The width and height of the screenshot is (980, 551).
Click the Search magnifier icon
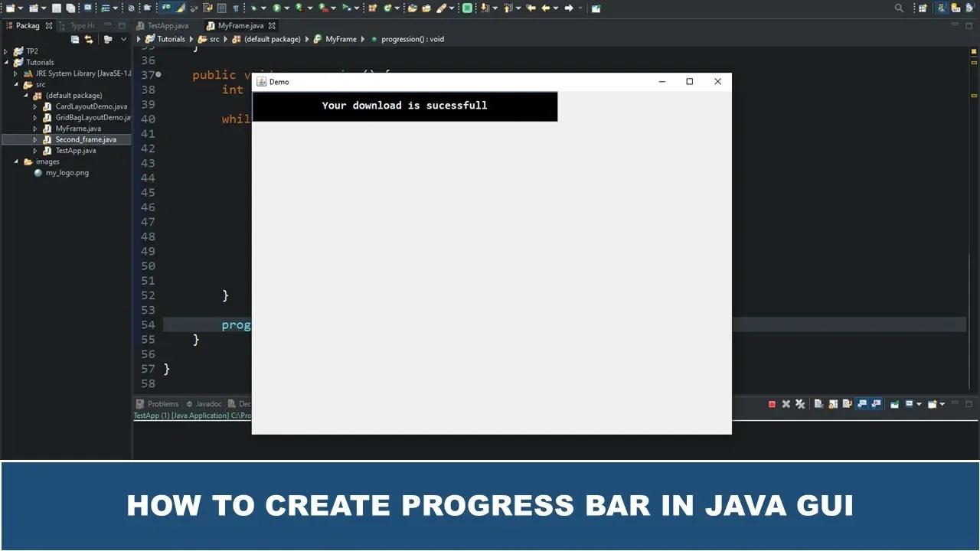(900, 8)
